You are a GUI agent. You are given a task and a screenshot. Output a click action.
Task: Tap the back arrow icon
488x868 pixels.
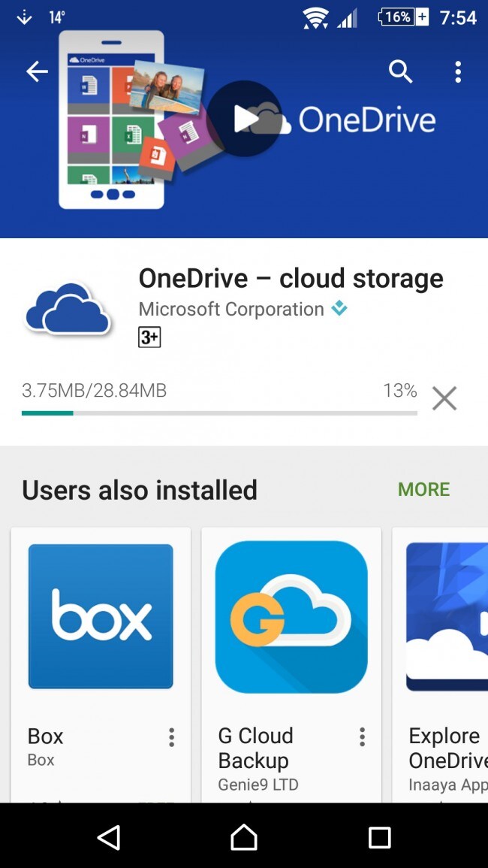[x=37, y=71]
